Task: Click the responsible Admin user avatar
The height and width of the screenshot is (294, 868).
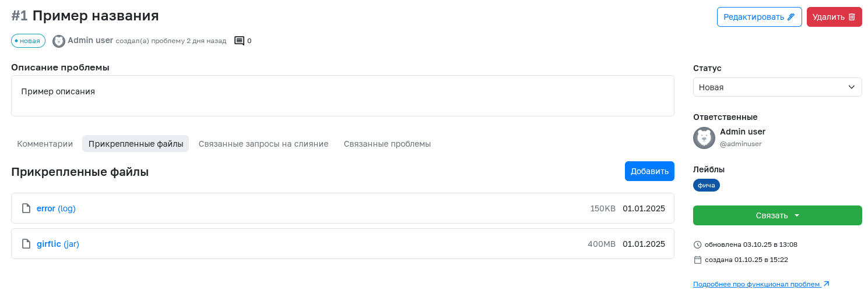Action: pos(704,138)
